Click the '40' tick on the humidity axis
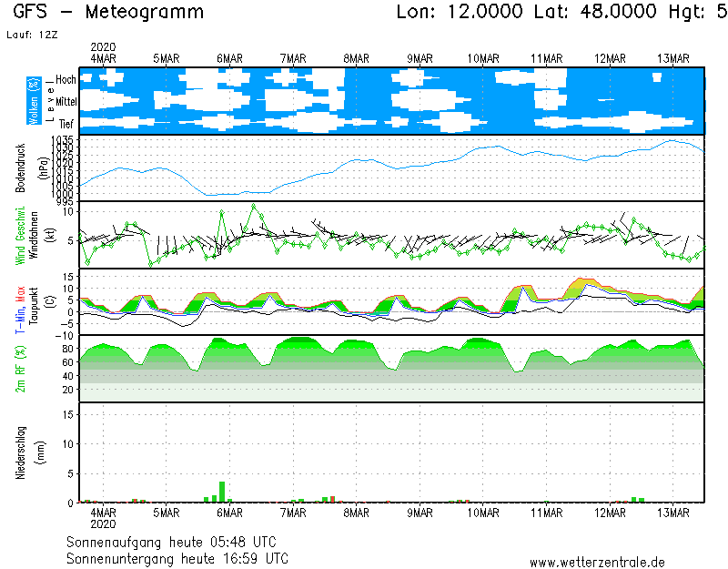The width and height of the screenshot is (728, 569). point(67,376)
